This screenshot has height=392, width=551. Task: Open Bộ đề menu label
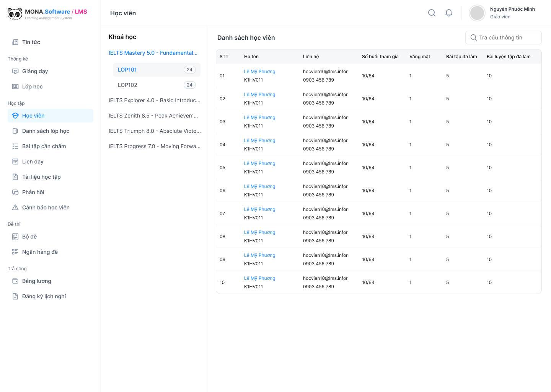pyautogui.click(x=29, y=237)
